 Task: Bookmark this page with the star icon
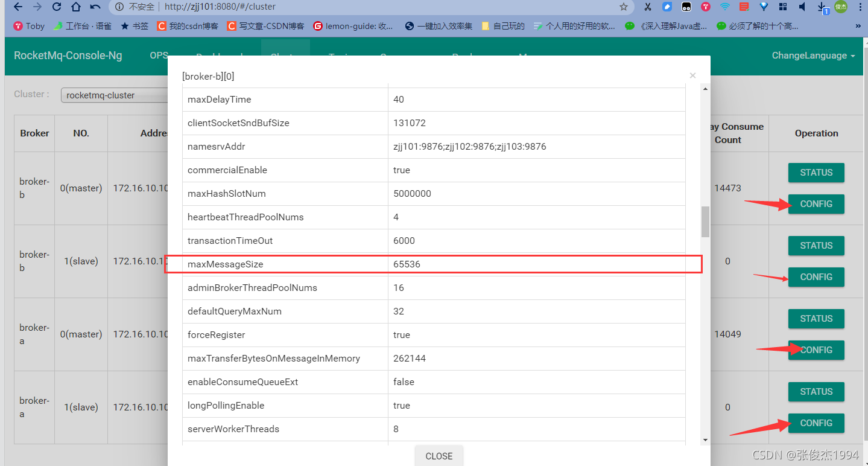click(624, 7)
